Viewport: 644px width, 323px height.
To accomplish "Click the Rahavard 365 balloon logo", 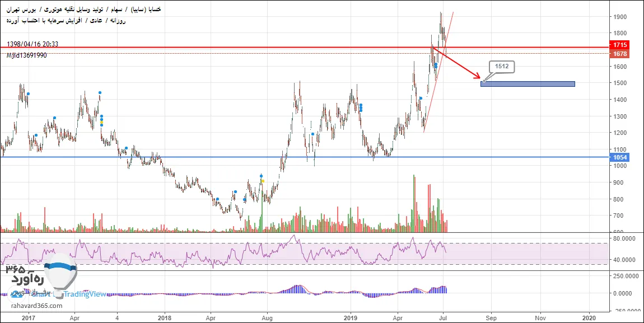I will [x=60, y=275].
